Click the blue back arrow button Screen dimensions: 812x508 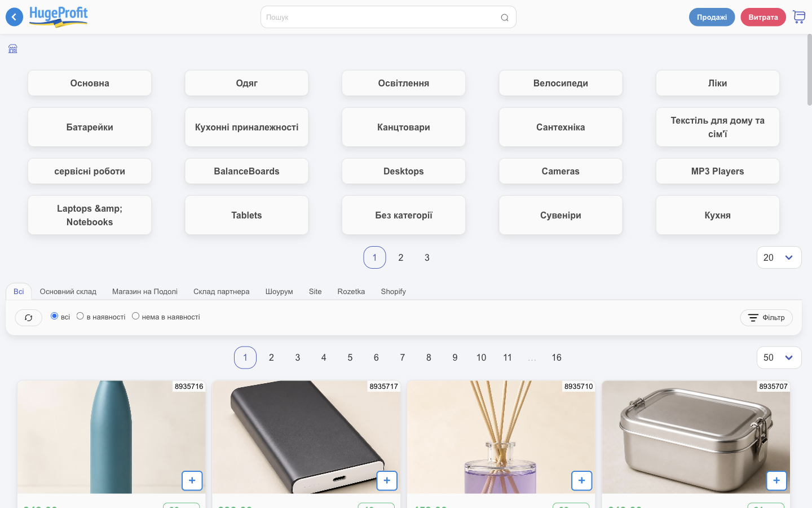14,17
